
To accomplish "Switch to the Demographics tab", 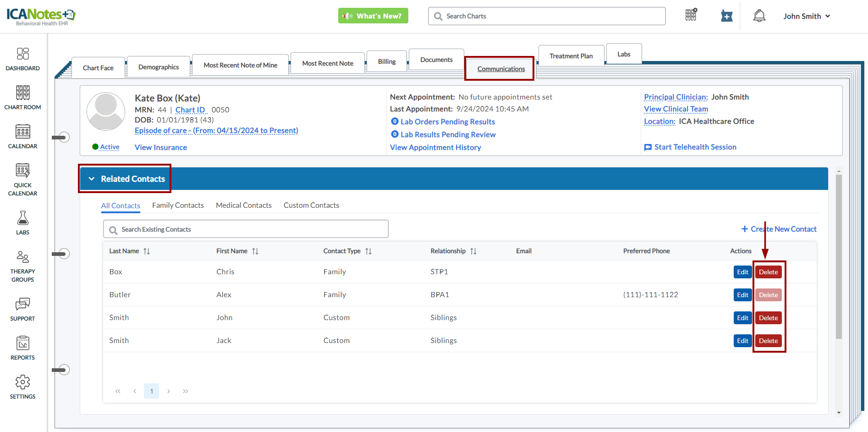I will point(159,67).
